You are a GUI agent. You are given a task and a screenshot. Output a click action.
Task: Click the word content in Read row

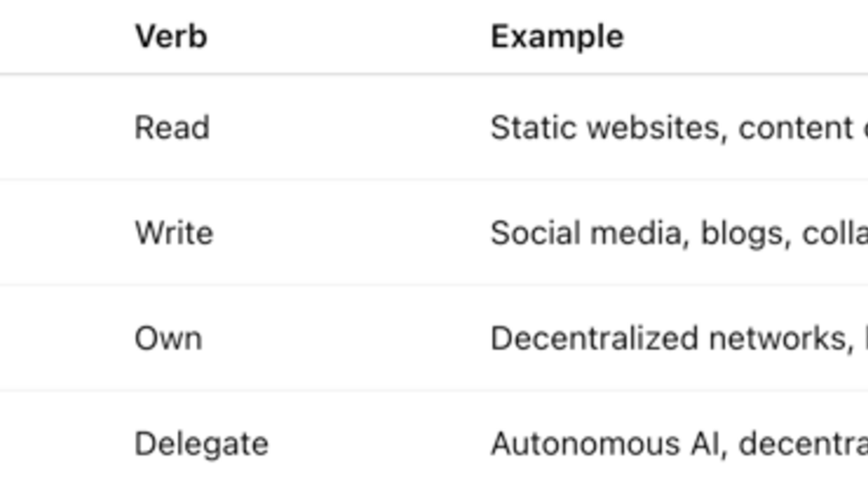click(795, 128)
